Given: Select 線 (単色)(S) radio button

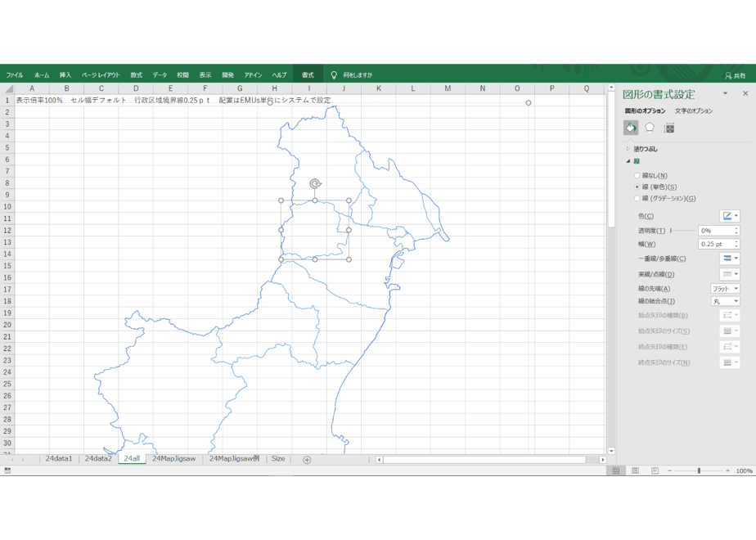Looking at the screenshot, I should pos(637,187).
